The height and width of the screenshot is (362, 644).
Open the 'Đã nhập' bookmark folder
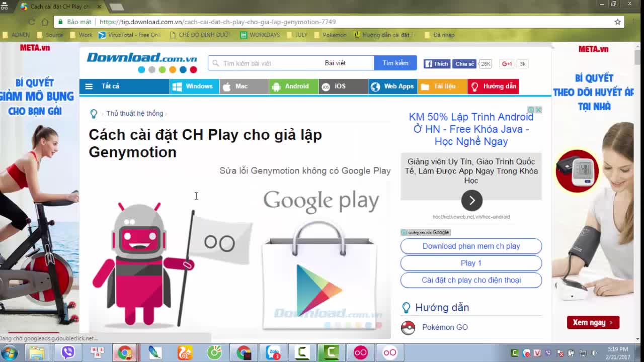pos(439,35)
